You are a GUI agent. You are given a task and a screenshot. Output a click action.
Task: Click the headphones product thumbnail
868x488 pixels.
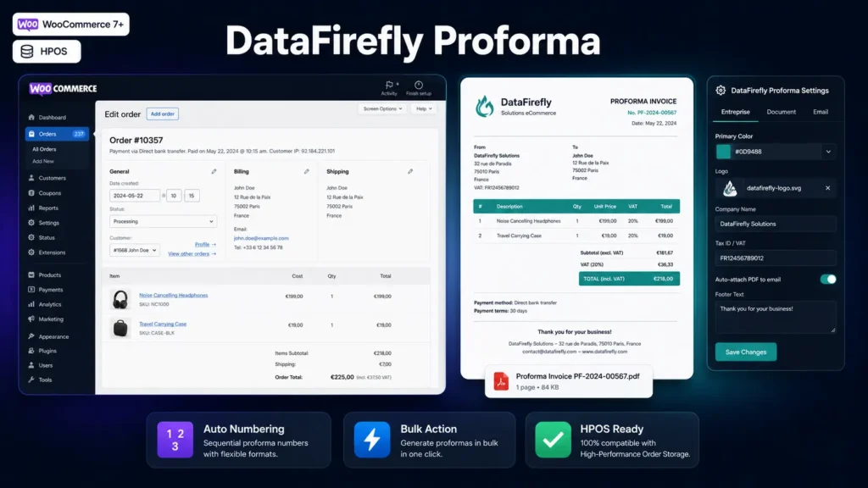[x=120, y=299]
